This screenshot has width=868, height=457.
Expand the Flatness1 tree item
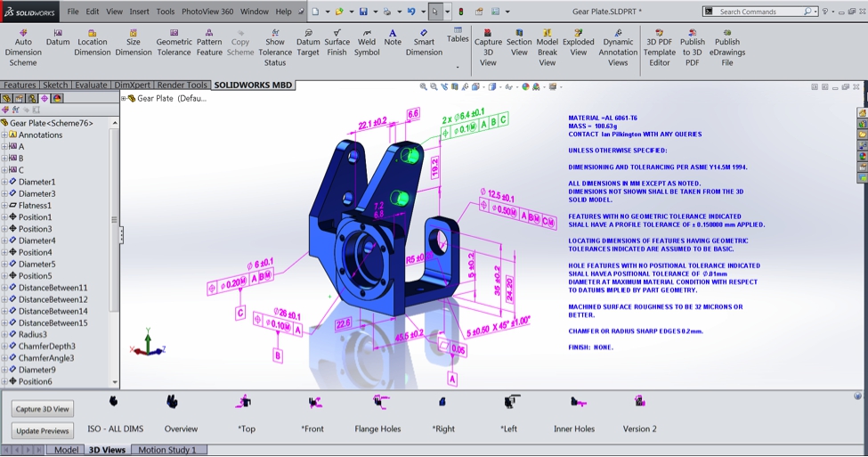(4, 205)
